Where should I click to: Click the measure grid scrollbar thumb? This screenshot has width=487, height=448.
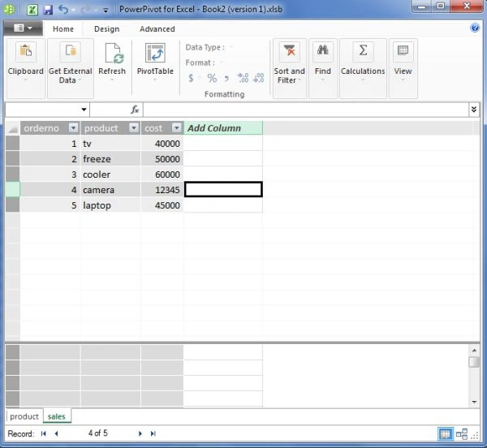pos(474,362)
